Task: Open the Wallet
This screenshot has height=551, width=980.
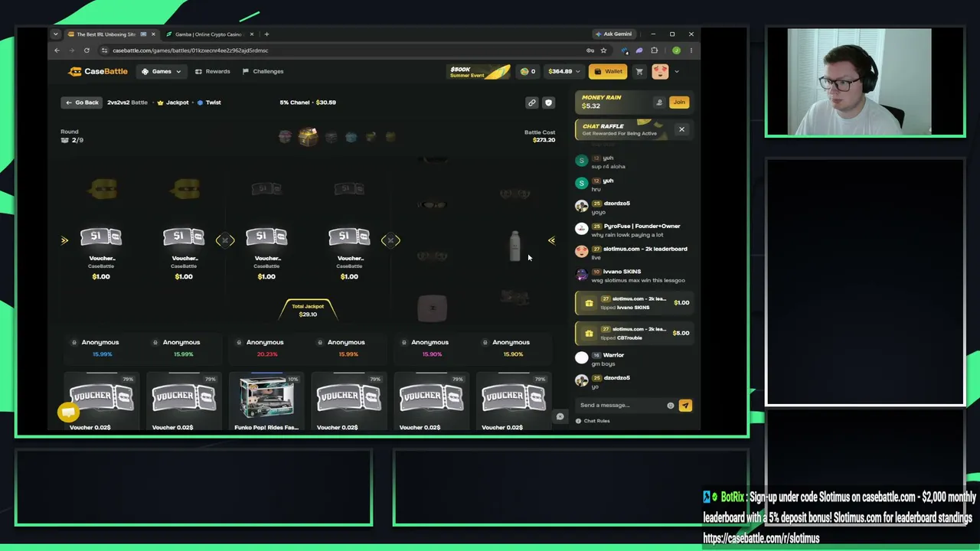Action: tap(608, 71)
